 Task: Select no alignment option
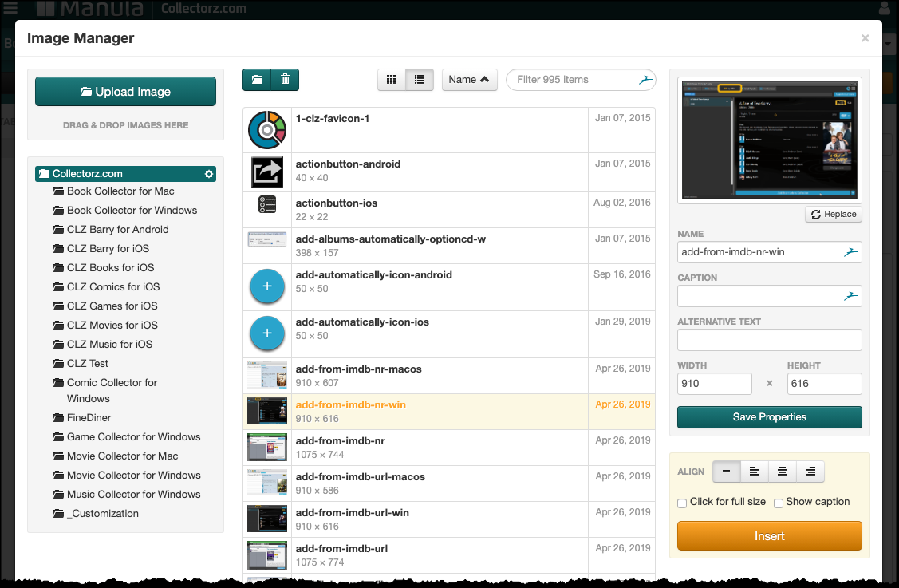(x=727, y=472)
